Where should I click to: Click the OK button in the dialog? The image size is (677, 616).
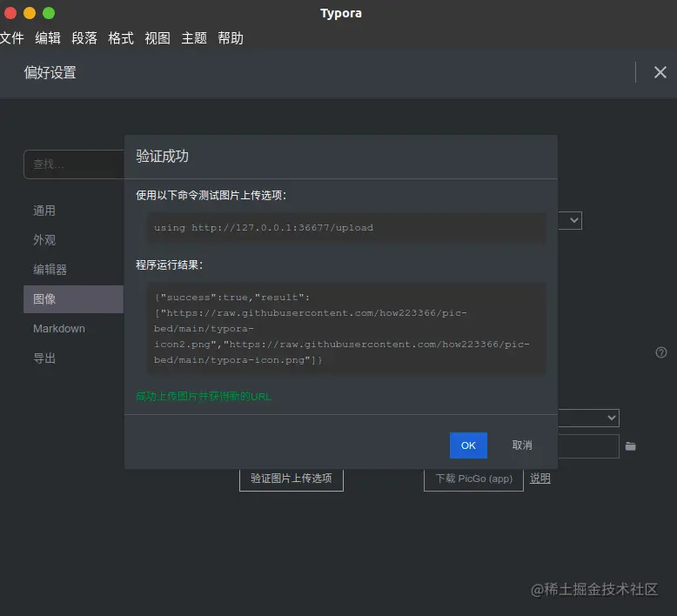pyautogui.click(x=468, y=445)
